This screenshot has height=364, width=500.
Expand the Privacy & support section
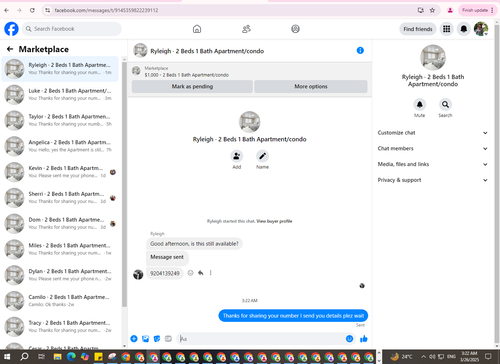click(433, 180)
